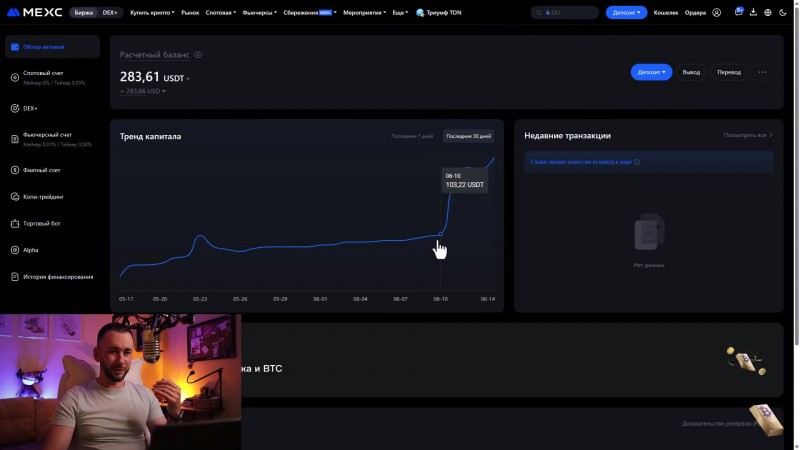Click the download app icon
This screenshot has height=450, width=800.
(753, 12)
